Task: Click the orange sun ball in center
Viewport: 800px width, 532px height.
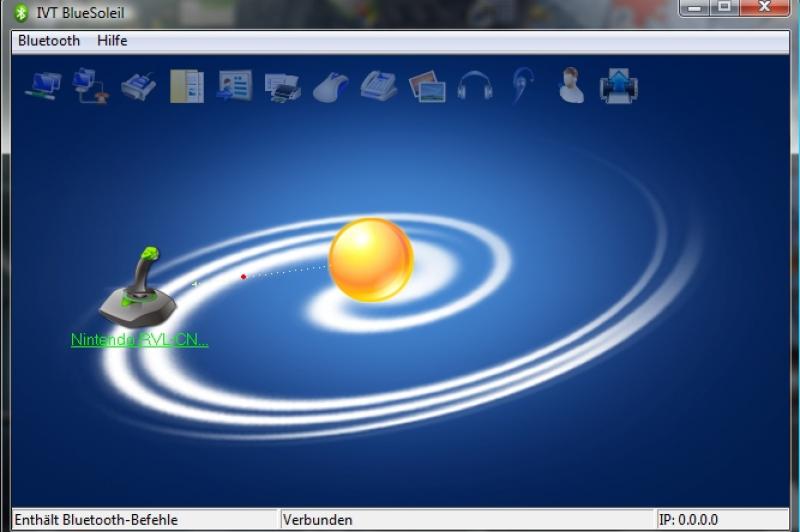Action: [371, 259]
